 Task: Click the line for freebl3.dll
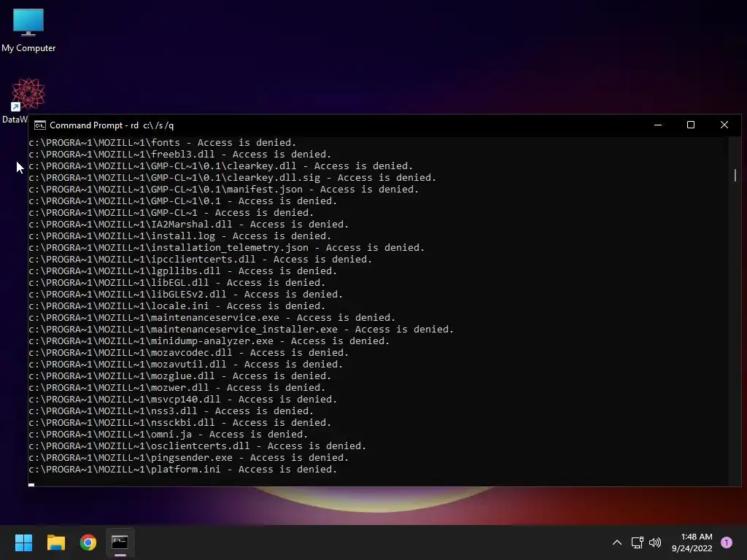(180, 155)
